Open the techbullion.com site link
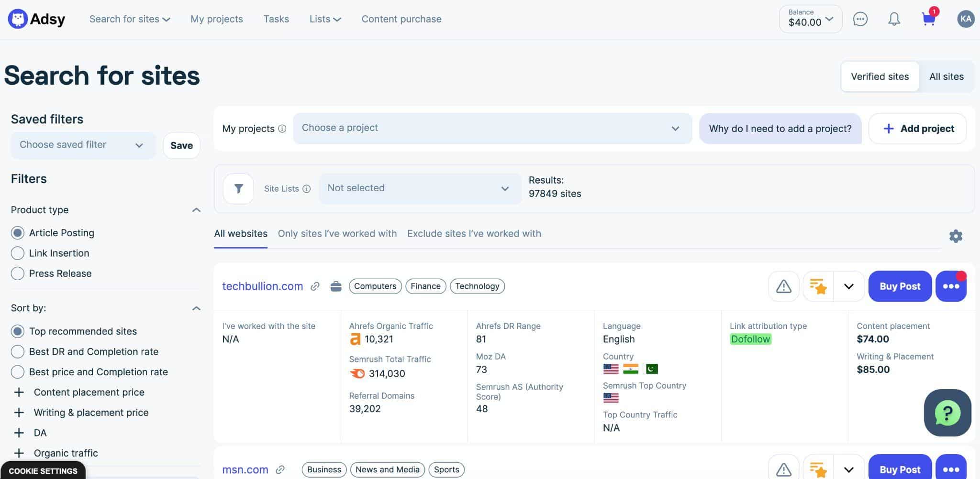The width and height of the screenshot is (980, 479). [263, 286]
